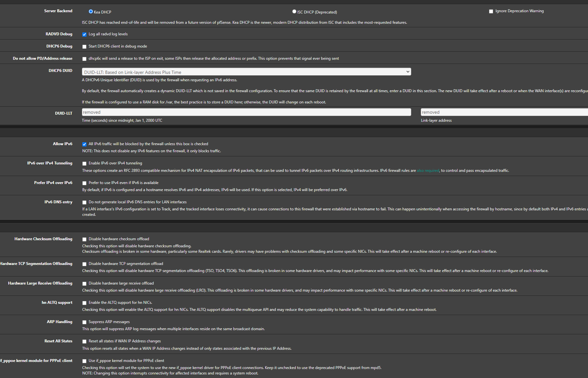This screenshot has width=588, height=378.
Task: Check Prefer to use IPv4 over IPv6
Action: 84,183
